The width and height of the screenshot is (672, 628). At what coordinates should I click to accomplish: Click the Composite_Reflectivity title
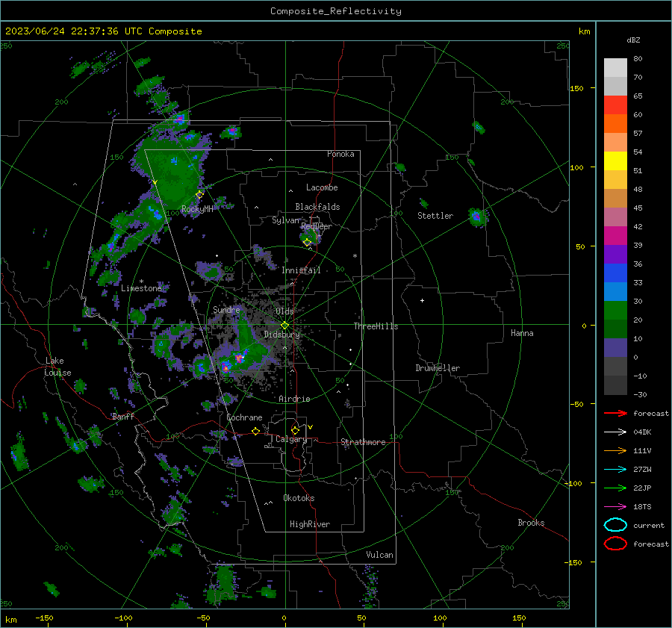tap(336, 11)
